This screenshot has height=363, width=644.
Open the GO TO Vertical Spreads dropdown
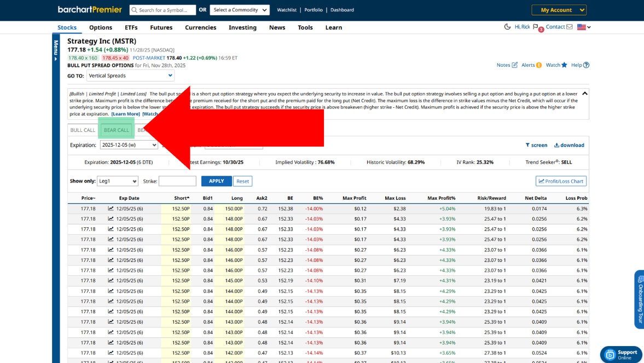coord(130,76)
